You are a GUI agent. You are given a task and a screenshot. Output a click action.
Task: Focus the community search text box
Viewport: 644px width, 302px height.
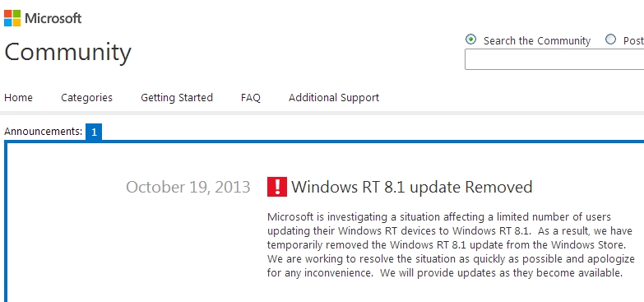tap(554, 59)
